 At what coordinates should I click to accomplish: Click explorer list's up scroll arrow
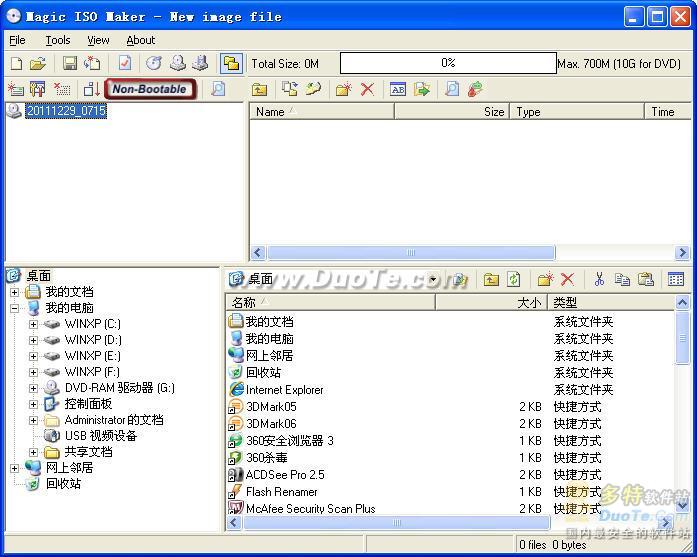pos(682,303)
